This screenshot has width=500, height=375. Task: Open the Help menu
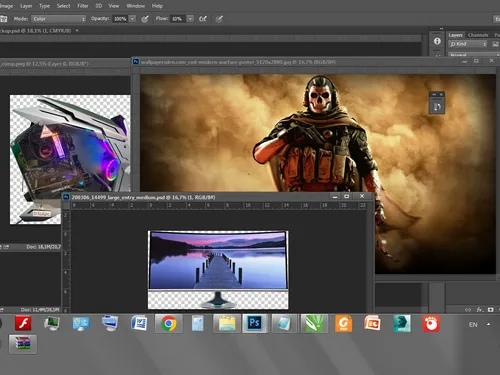(157, 6)
